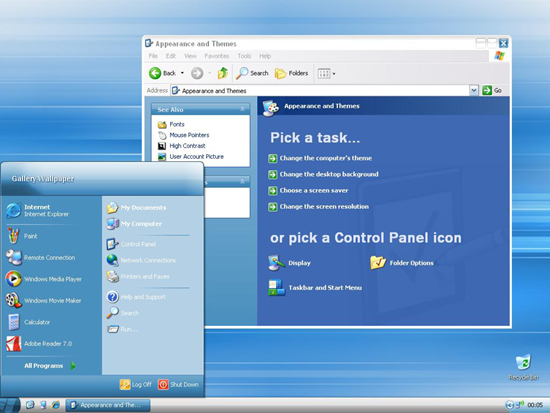
Task: Open Mouse Pointers link
Action: pos(183,135)
